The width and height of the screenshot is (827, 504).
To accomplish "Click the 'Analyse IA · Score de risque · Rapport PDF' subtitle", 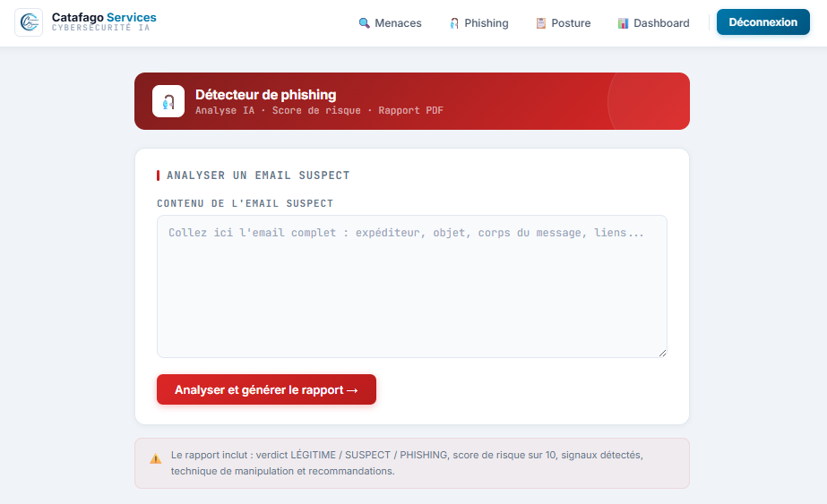I will 319,110.
